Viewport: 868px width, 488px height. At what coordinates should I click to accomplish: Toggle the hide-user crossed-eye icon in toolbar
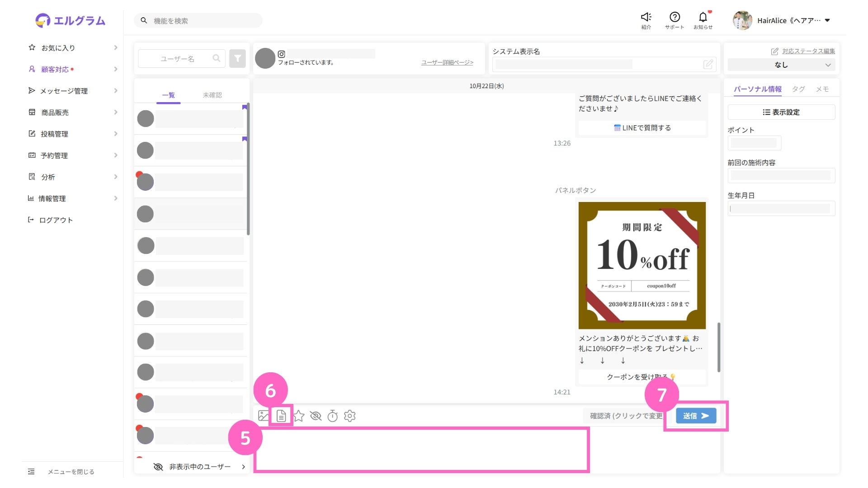click(316, 416)
